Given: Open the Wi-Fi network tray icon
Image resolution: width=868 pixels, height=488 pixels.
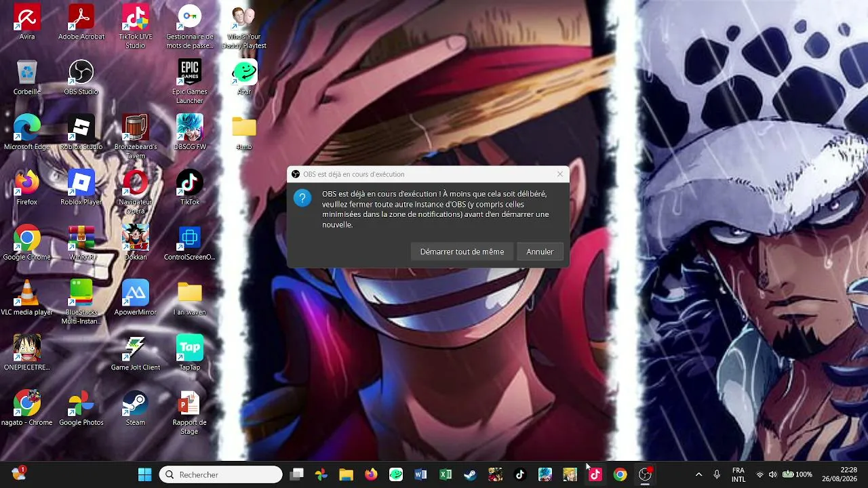Looking at the screenshot, I should pos(759,474).
